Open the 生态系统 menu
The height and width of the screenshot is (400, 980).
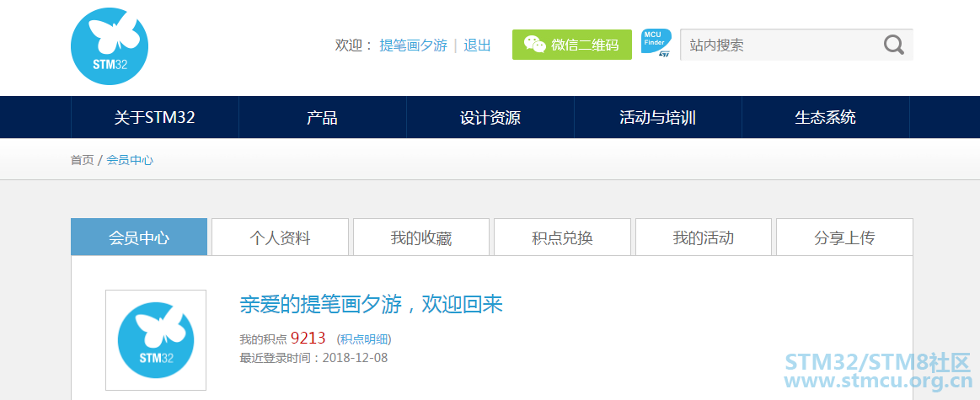pyautogui.click(x=825, y=117)
